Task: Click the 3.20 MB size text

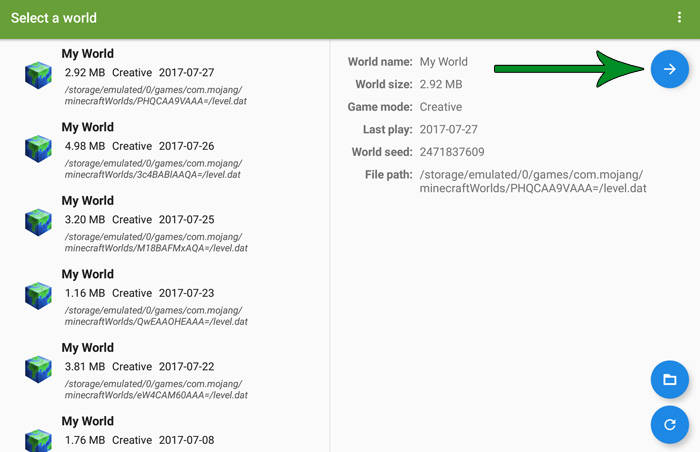Action: point(85,219)
